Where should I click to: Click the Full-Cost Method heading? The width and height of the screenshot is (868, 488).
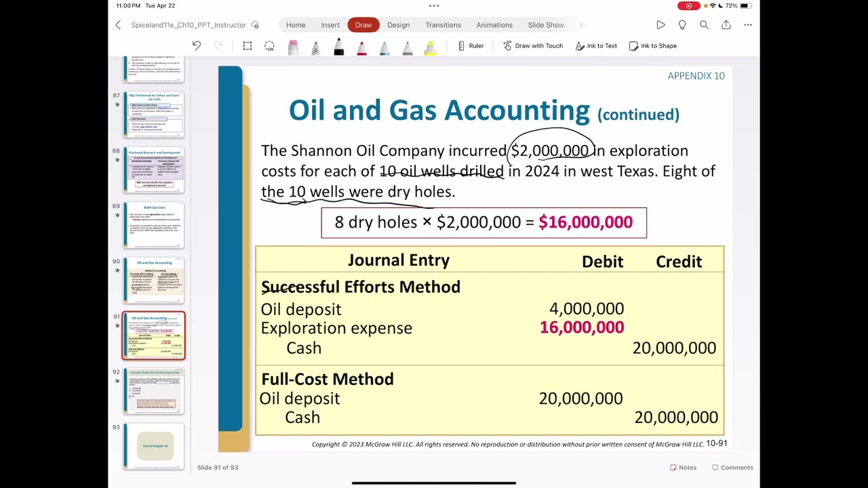point(327,379)
